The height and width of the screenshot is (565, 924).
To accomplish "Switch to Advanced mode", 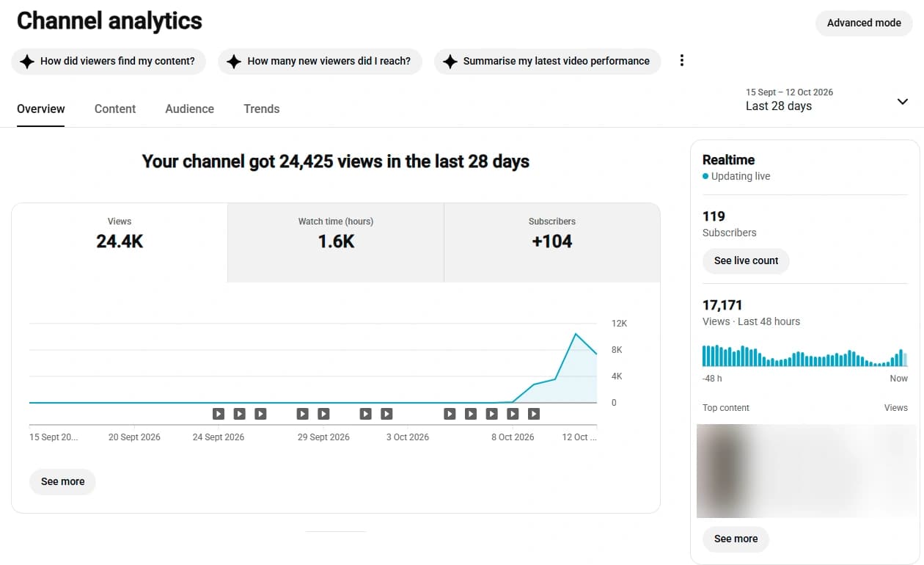I will 864,23.
